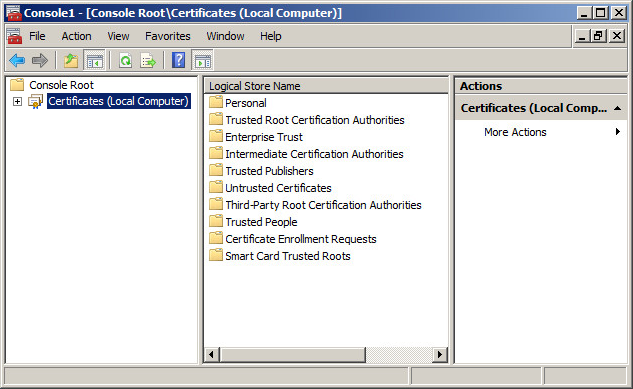Click the horizontal scrollbar left arrow

coord(211,355)
